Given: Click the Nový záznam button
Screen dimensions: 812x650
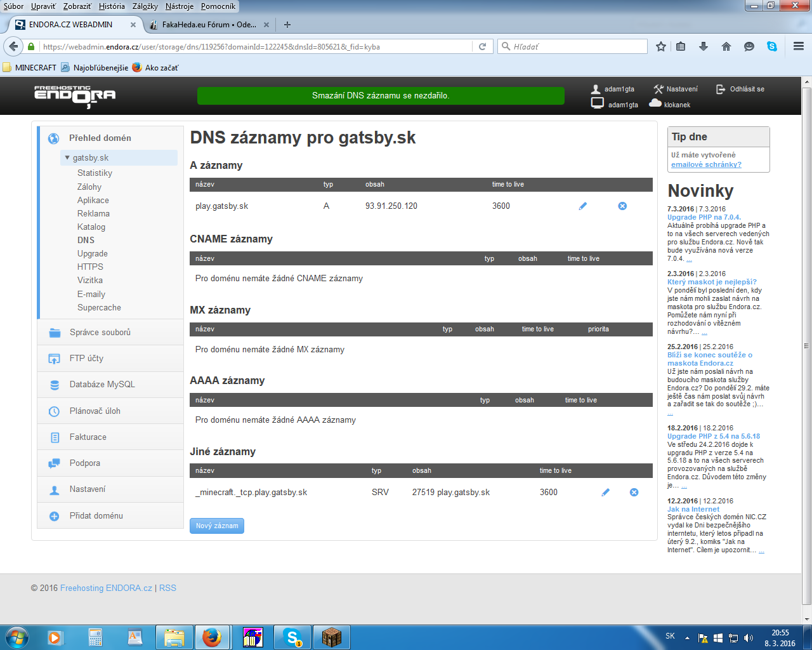Looking at the screenshot, I should click(217, 526).
